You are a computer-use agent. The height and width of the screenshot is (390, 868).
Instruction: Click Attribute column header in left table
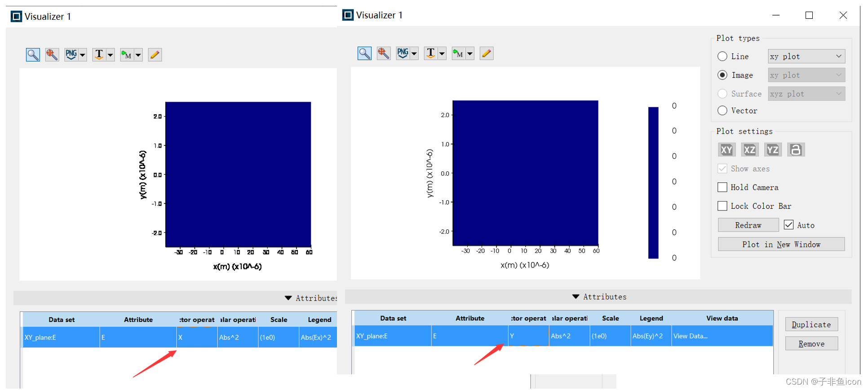pyautogui.click(x=138, y=320)
